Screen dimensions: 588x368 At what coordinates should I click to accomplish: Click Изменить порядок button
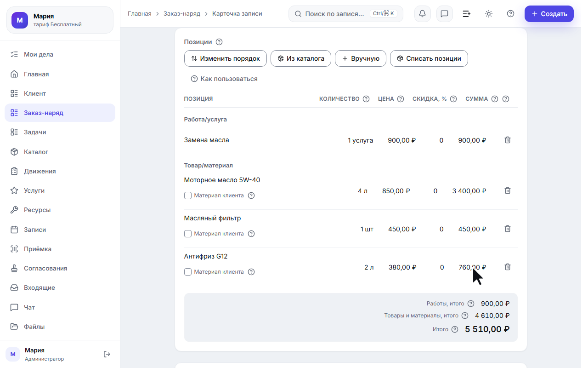[226, 58]
